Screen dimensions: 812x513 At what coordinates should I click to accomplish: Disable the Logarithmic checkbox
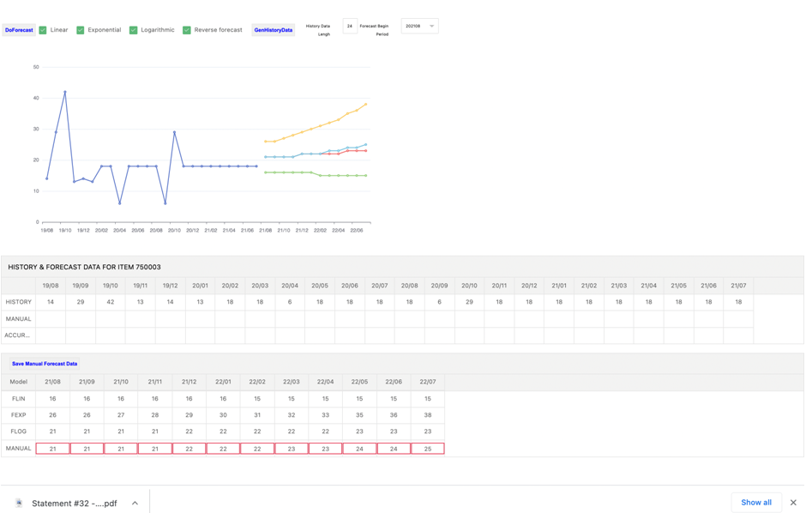point(133,30)
